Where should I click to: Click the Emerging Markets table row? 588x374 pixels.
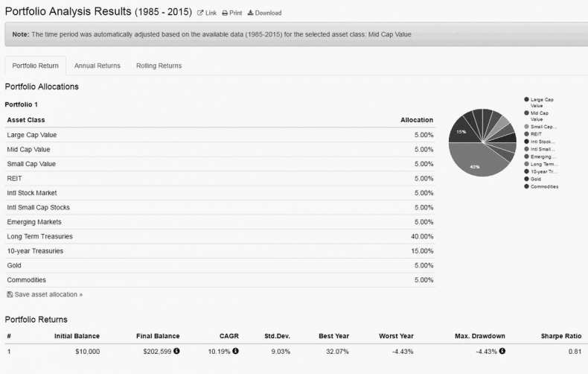[220, 222]
